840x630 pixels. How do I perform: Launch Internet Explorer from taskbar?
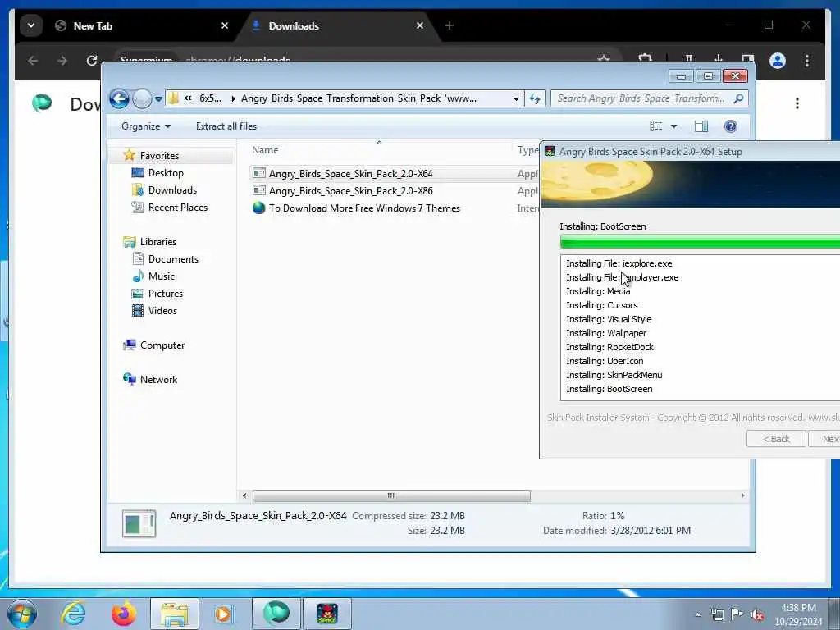73,614
